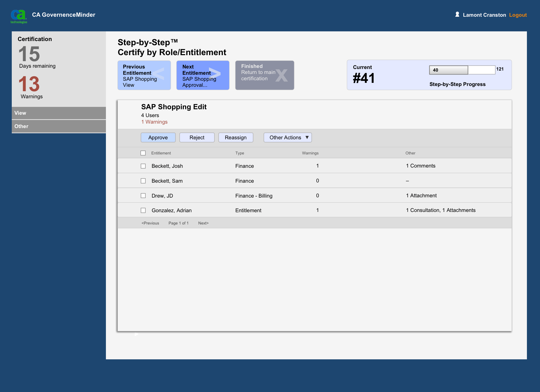This screenshot has width=540, height=392.
Task: Click the Next> page link
Action: click(203, 223)
